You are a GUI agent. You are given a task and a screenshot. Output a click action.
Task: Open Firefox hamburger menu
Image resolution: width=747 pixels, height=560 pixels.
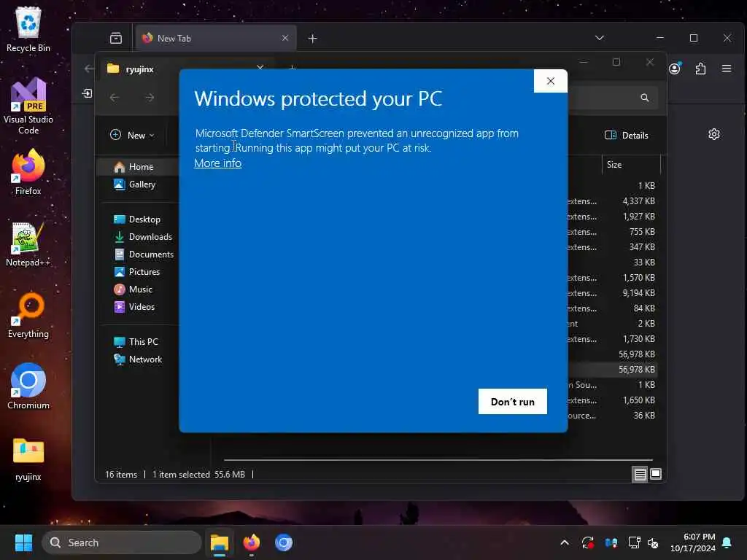(x=727, y=69)
